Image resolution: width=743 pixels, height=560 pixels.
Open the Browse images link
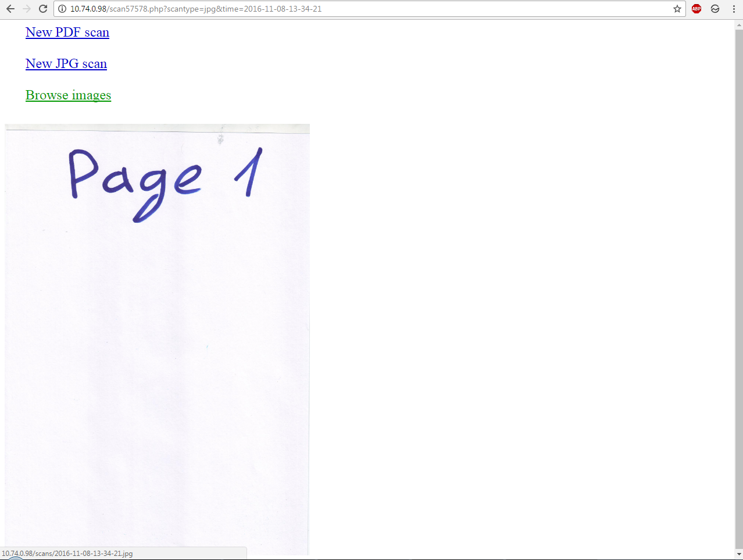click(x=68, y=95)
